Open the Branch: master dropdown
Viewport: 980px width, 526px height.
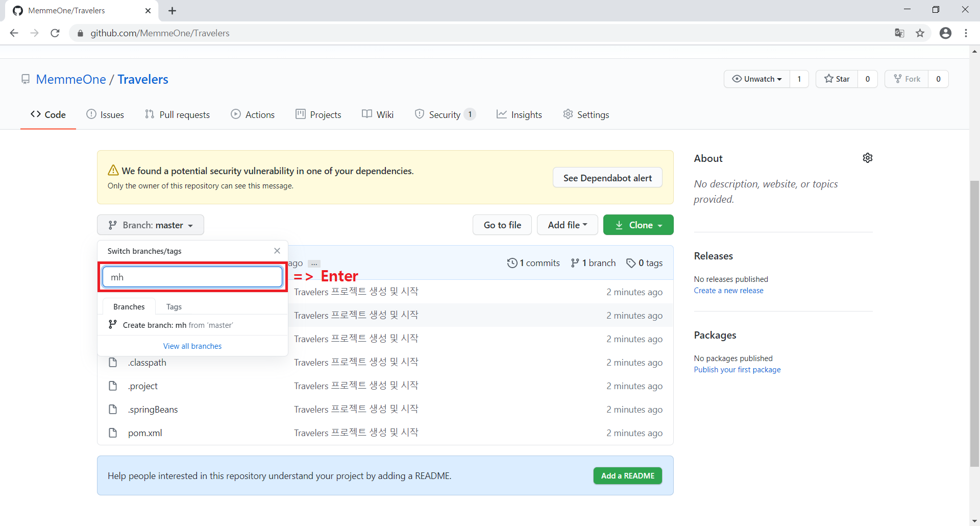(151, 225)
